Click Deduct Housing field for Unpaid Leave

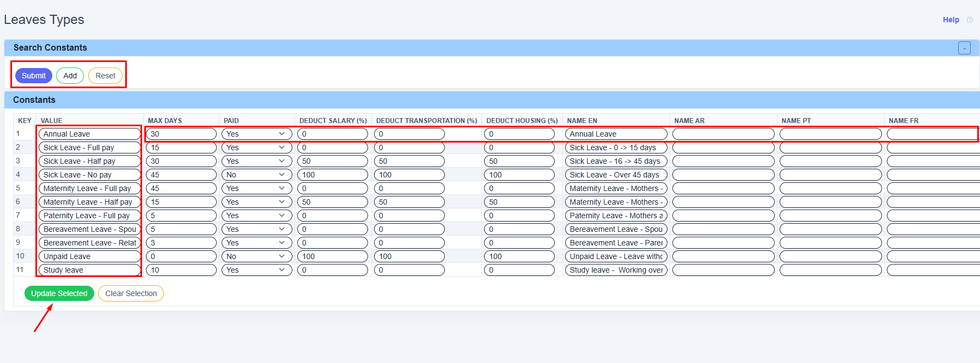click(519, 256)
